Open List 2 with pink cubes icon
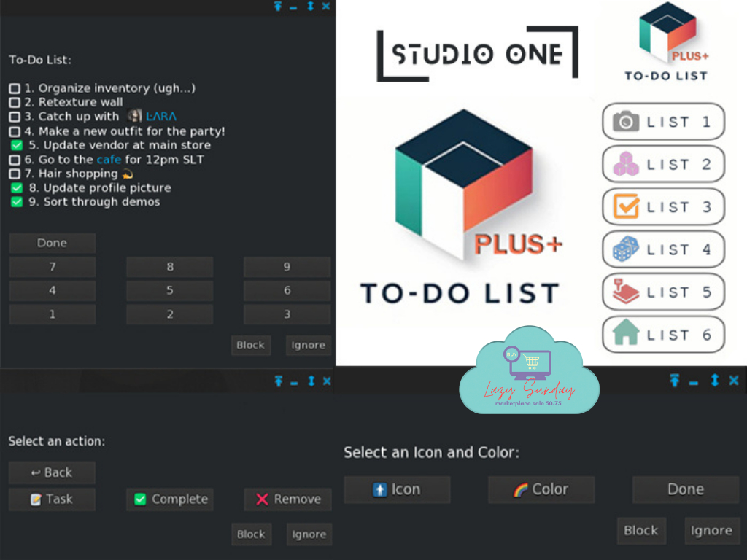This screenshot has width=747, height=560. (663, 164)
